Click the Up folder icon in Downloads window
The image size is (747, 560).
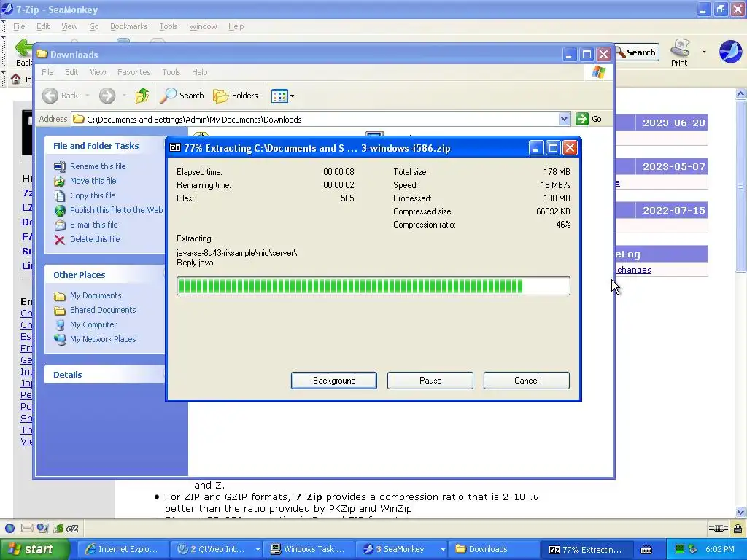coord(142,96)
